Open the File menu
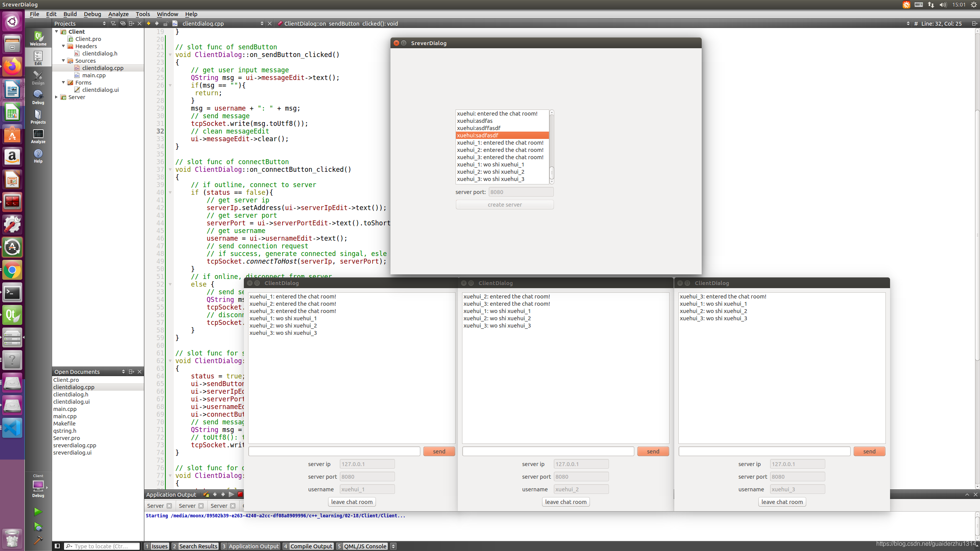Screen dimensions: 980x551 click(x=34, y=14)
